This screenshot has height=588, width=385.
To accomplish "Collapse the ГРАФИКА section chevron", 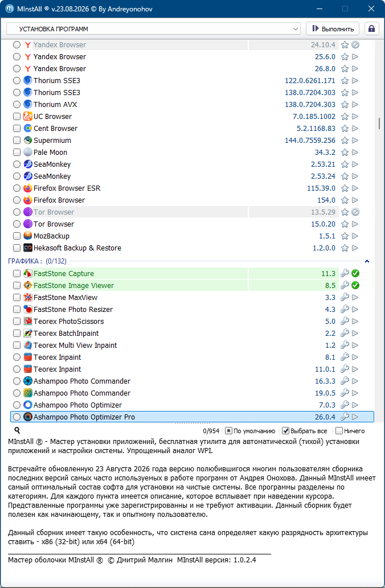I will pos(367,261).
